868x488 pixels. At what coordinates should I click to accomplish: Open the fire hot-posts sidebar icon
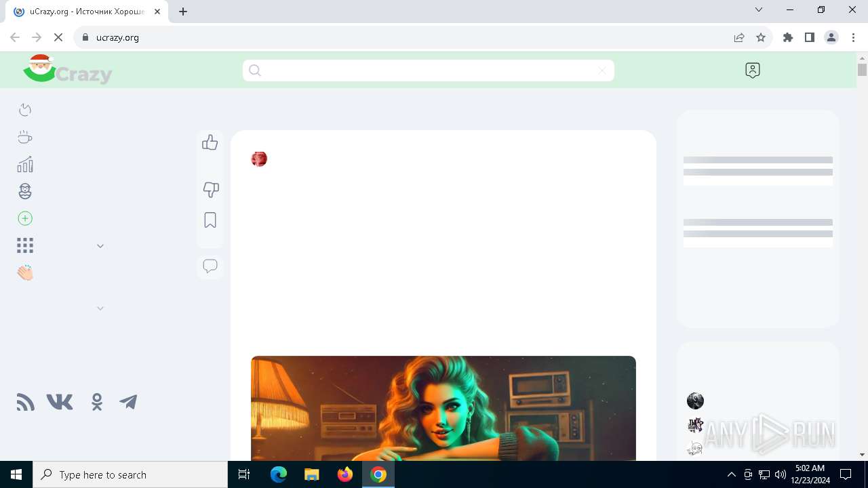25,110
